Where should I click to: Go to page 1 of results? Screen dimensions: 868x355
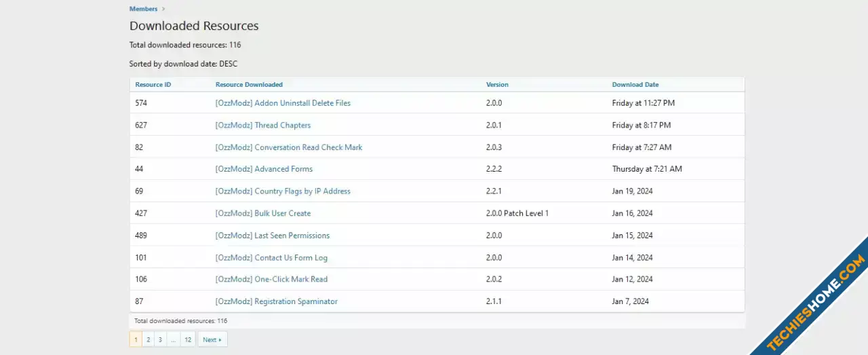[x=136, y=339]
